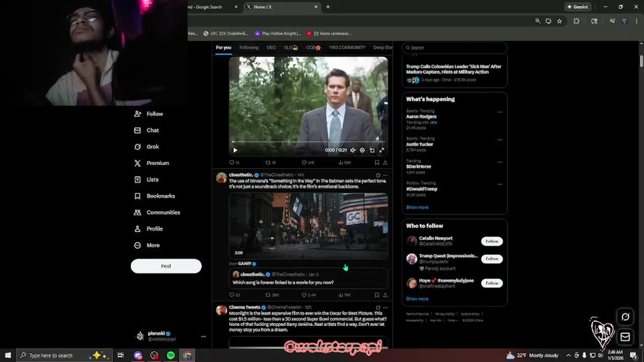Bookmark the cinesthetic Batman post
The image size is (644, 362).
[x=377, y=295]
